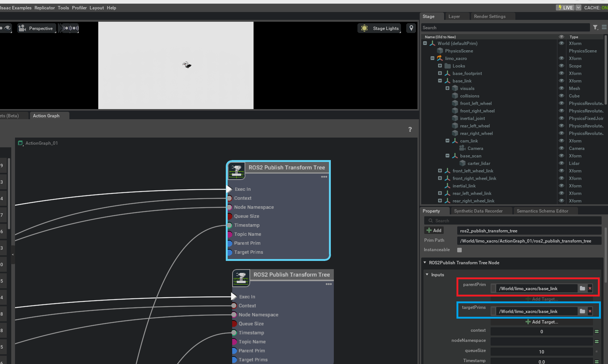Click the Exec In port of the selected node
Viewport: 608px width, 364px height.
pyautogui.click(x=229, y=189)
